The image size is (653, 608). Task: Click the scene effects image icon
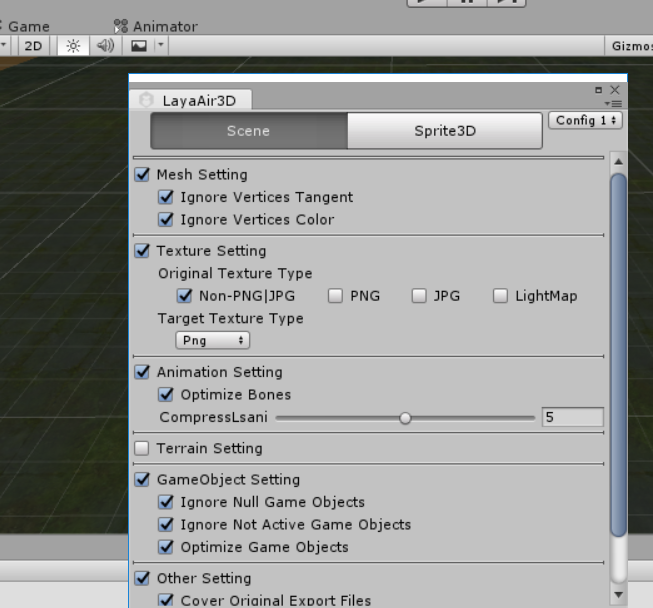[x=139, y=46]
